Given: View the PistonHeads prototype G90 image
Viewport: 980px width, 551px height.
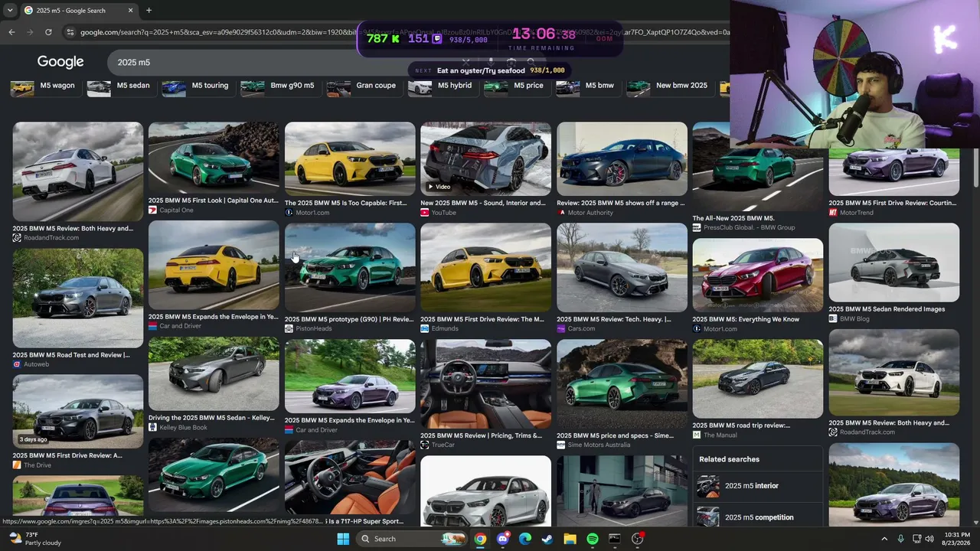Looking at the screenshot, I should pyautogui.click(x=350, y=268).
